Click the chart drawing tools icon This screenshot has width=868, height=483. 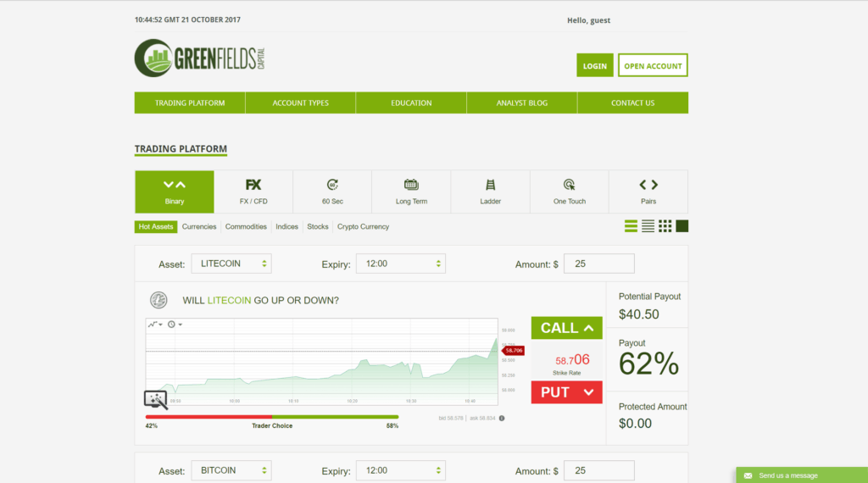pos(156,399)
